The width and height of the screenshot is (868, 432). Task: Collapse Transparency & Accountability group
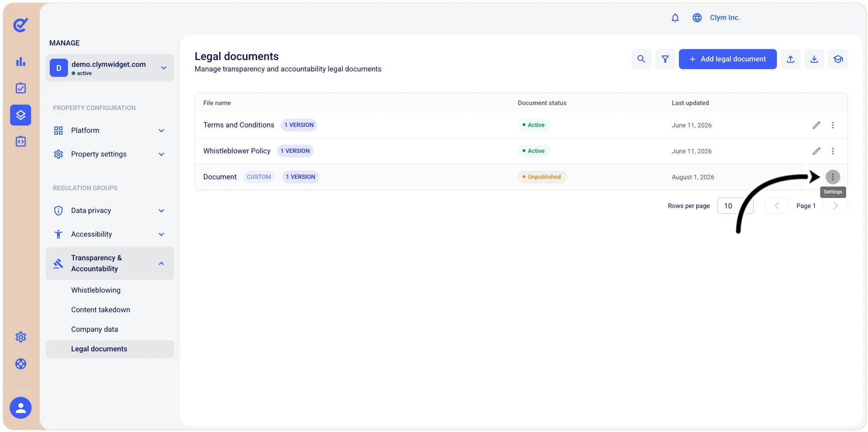[x=110, y=263]
